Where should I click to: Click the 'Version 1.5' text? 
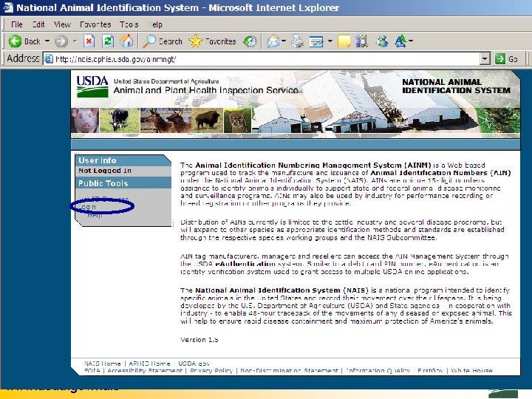(x=199, y=340)
